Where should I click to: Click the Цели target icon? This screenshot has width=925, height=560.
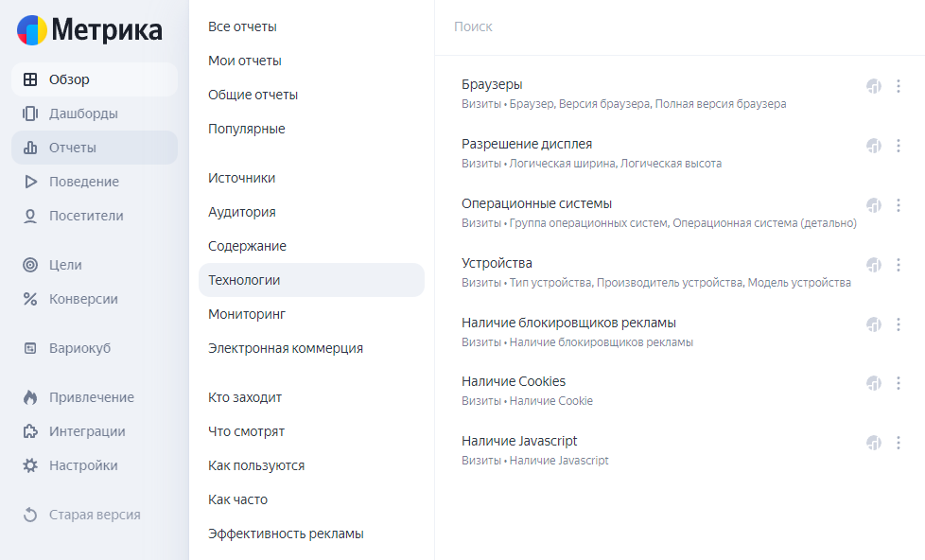pos(30,265)
